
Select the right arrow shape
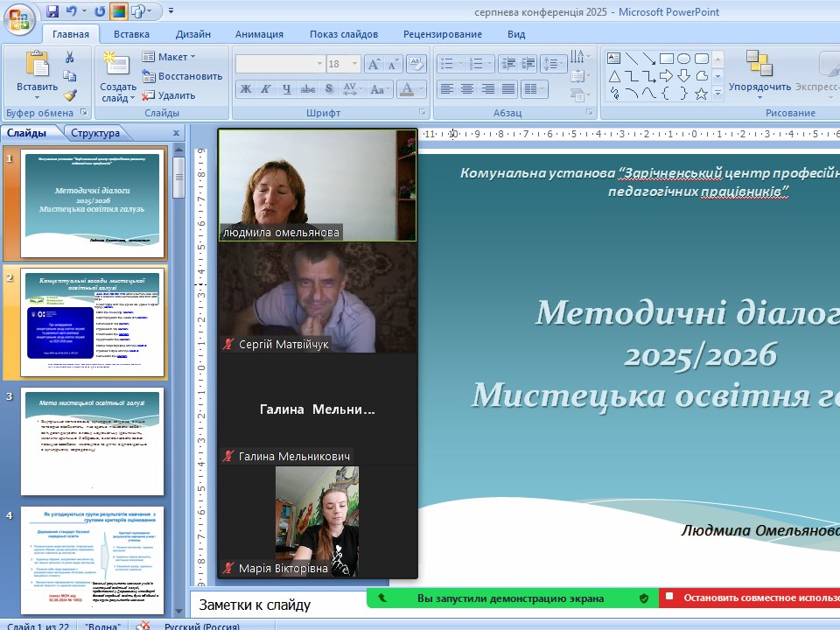(x=666, y=76)
